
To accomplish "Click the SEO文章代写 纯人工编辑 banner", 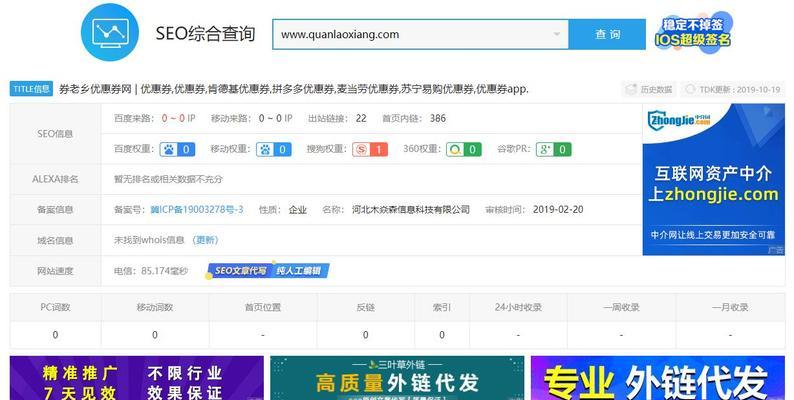I will coord(267,271).
